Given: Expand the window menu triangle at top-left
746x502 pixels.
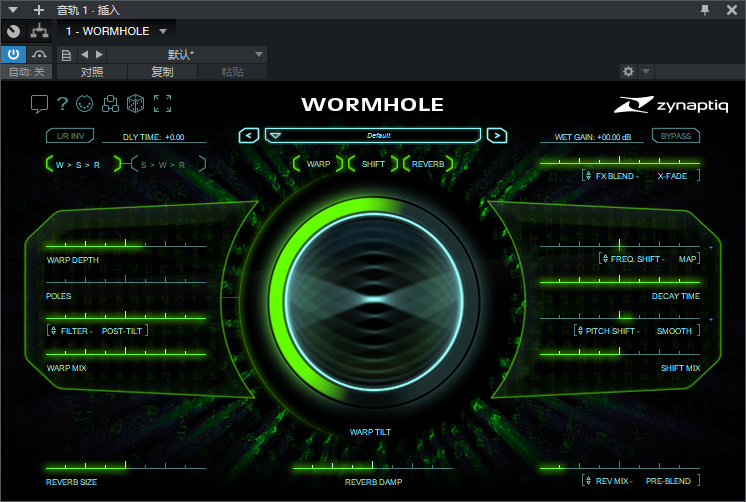Looking at the screenshot, I should [x=13, y=10].
